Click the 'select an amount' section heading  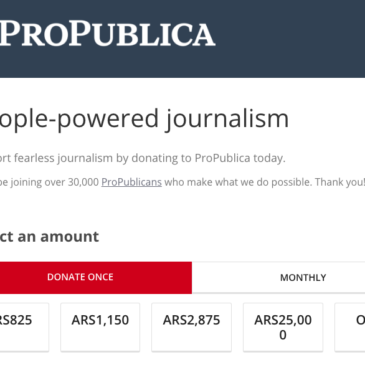pos(49,237)
